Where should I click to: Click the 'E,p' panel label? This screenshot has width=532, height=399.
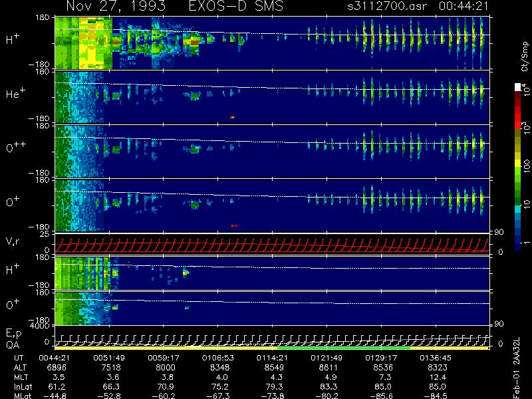coord(13,334)
